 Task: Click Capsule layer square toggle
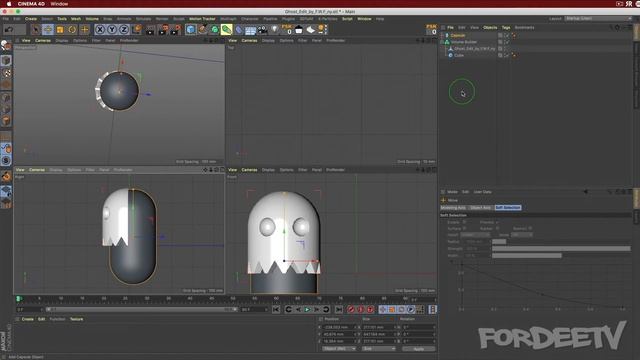pyautogui.click(x=500, y=36)
